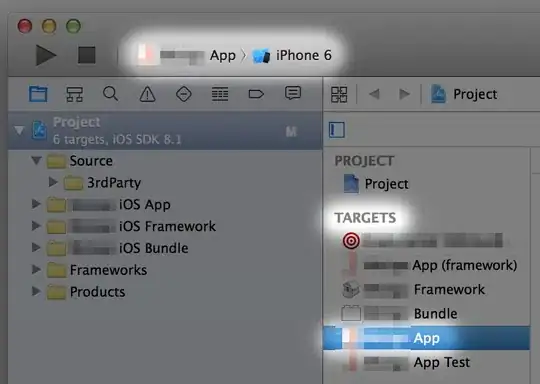Minimize the window with the yellow button
The image size is (540, 384).
pyautogui.click(x=49, y=26)
